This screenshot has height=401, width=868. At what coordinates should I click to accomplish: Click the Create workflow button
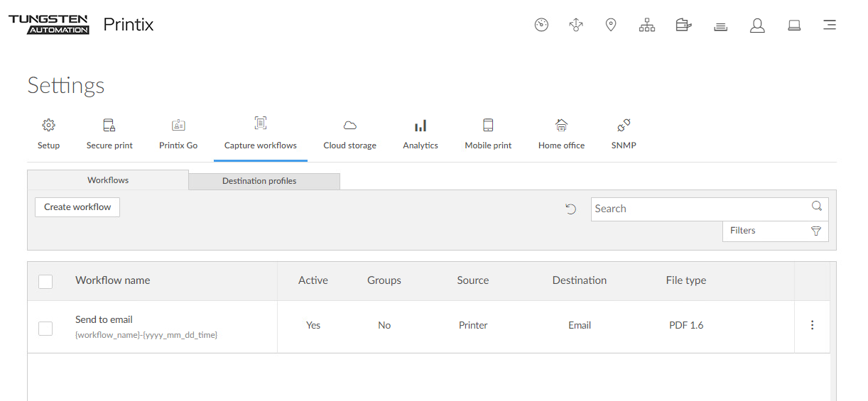click(x=77, y=207)
